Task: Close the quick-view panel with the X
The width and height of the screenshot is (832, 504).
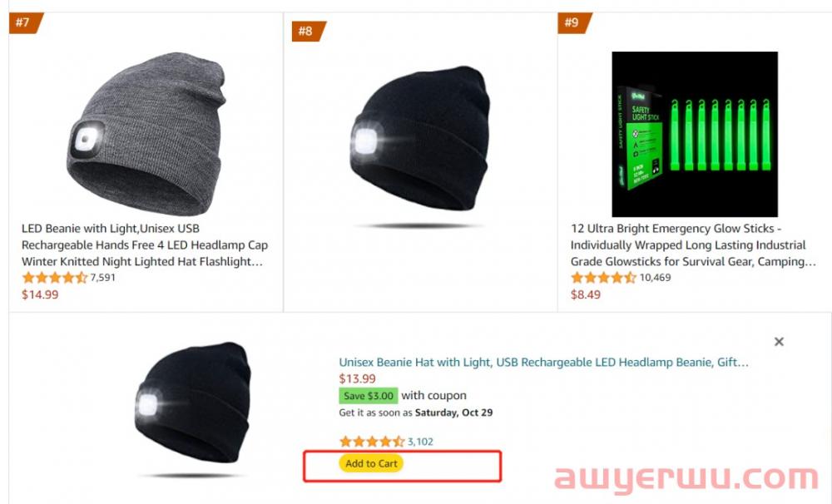Action: [779, 342]
